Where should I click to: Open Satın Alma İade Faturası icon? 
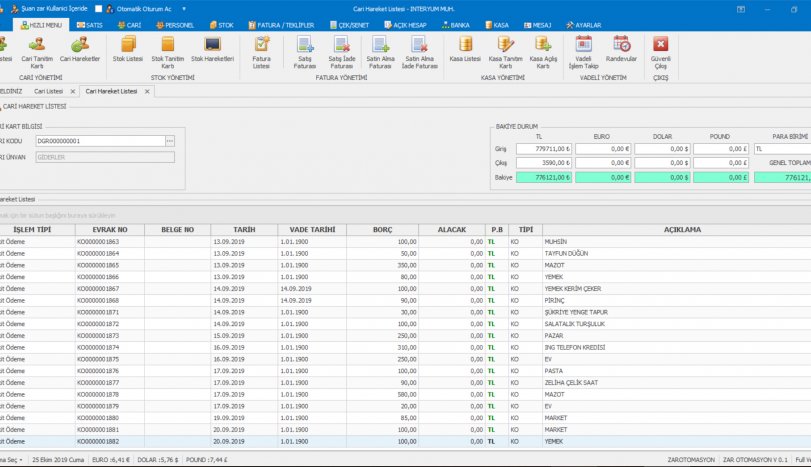coord(419,52)
